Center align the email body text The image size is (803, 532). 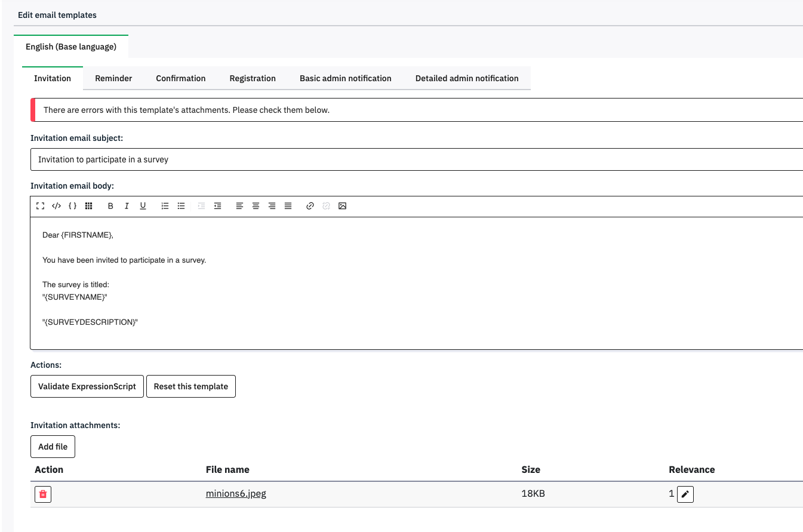256,206
